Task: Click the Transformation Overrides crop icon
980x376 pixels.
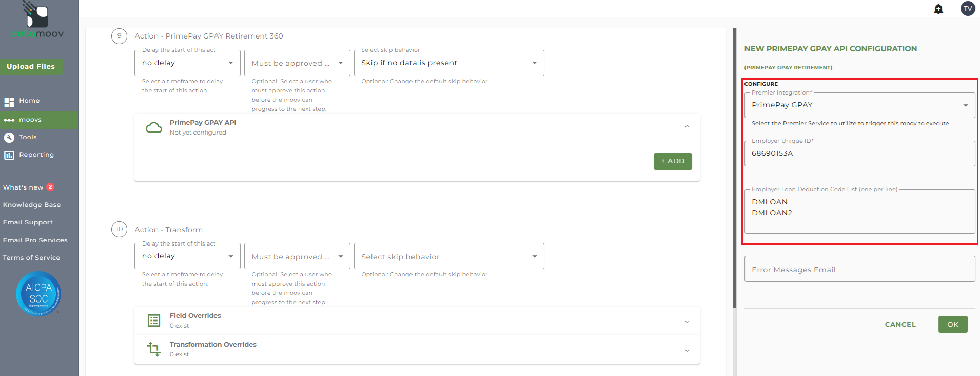Action: coord(154,349)
